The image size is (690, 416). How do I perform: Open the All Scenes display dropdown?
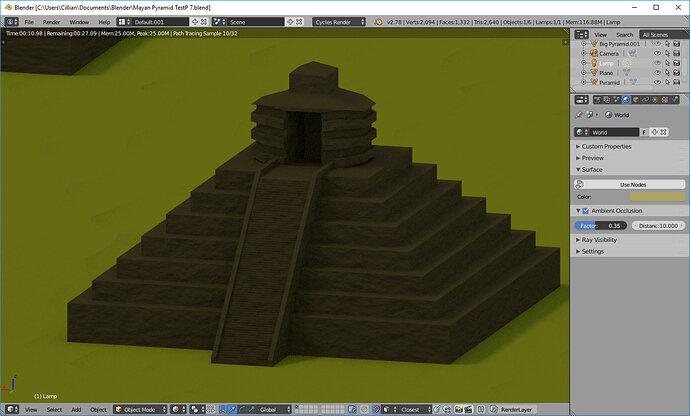point(664,34)
